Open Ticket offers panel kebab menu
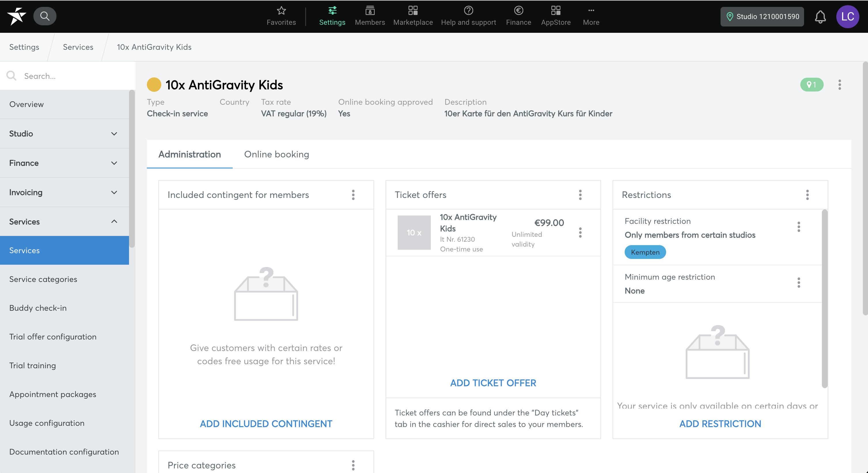 pos(580,194)
